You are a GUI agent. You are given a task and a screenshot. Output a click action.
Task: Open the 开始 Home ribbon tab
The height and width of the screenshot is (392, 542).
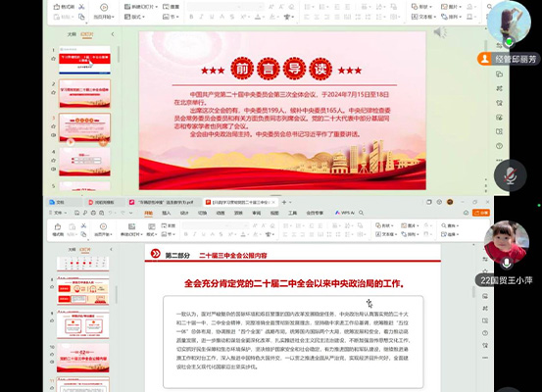[148, 213]
